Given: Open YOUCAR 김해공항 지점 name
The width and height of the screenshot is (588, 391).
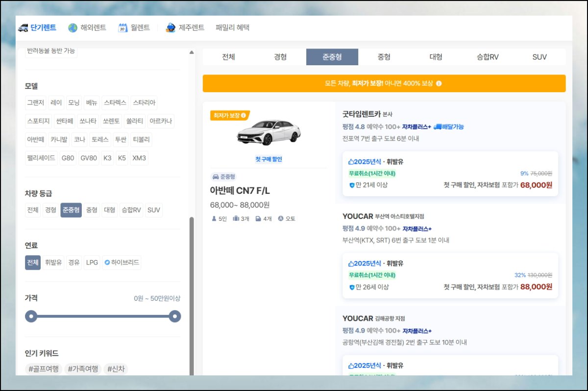Looking at the screenshot, I should (374, 318).
